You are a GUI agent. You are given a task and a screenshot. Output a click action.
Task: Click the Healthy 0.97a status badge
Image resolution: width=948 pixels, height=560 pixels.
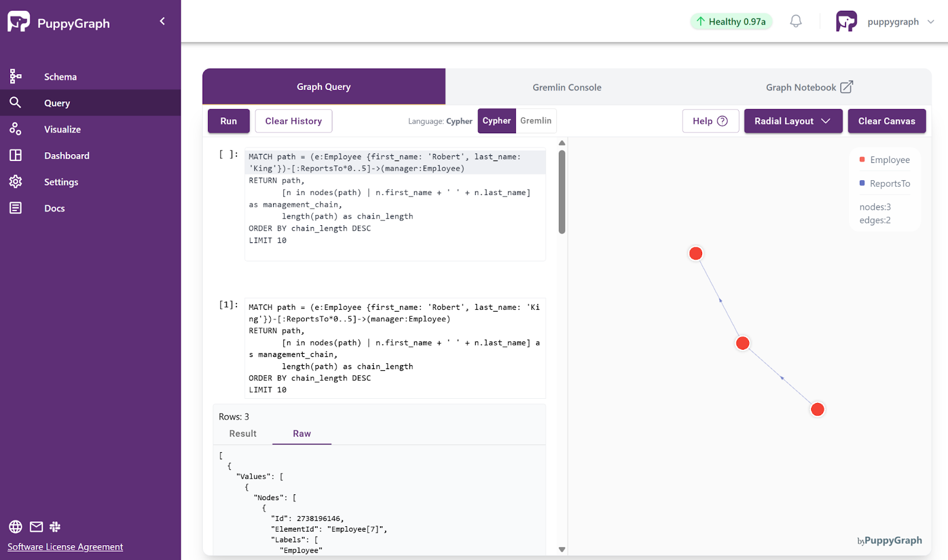pyautogui.click(x=731, y=22)
